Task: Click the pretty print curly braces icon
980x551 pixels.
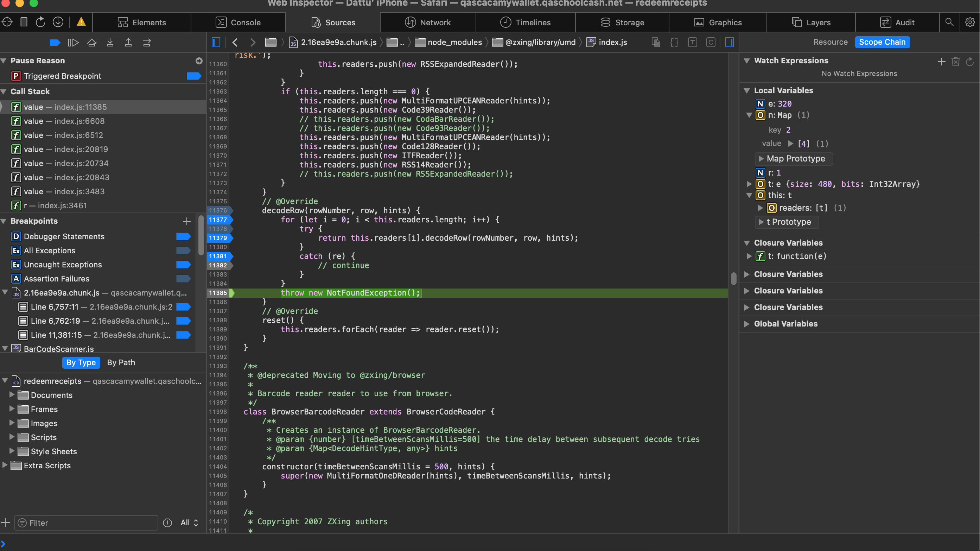Action: [674, 42]
